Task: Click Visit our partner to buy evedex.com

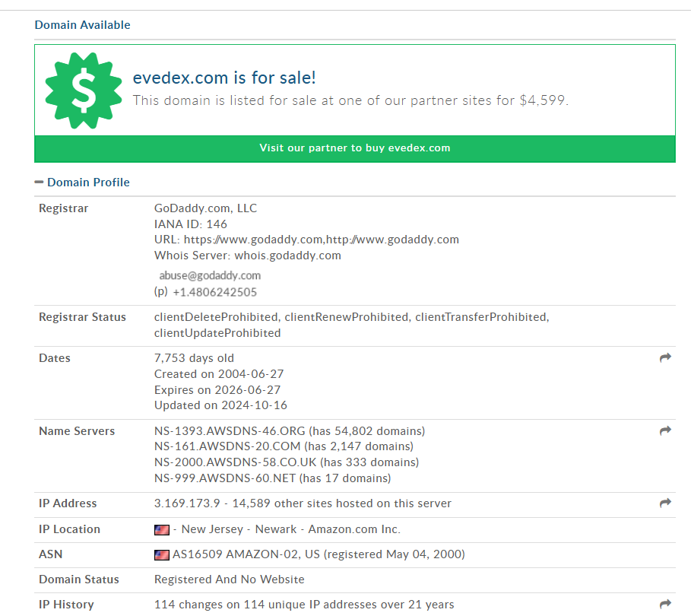Action: [x=354, y=148]
